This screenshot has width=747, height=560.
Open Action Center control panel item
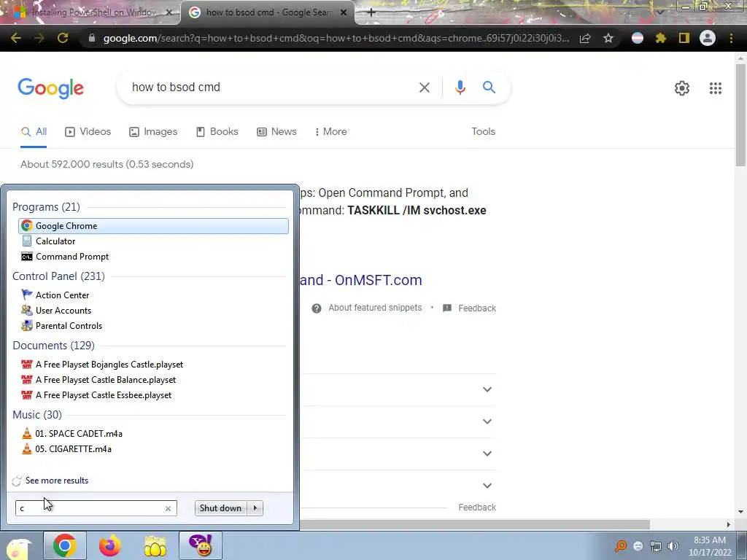coord(153,295)
